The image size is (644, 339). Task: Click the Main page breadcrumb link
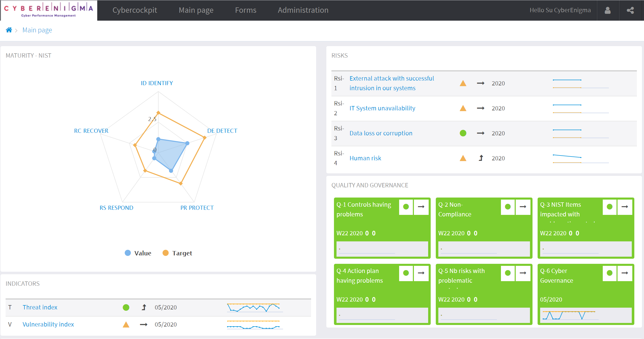(x=37, y=30)
